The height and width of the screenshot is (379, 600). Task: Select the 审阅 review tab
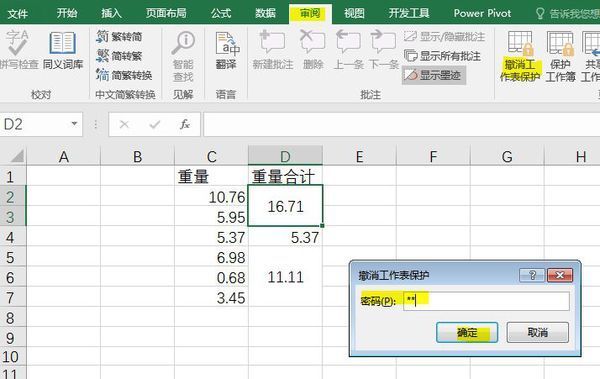[310, 14]
